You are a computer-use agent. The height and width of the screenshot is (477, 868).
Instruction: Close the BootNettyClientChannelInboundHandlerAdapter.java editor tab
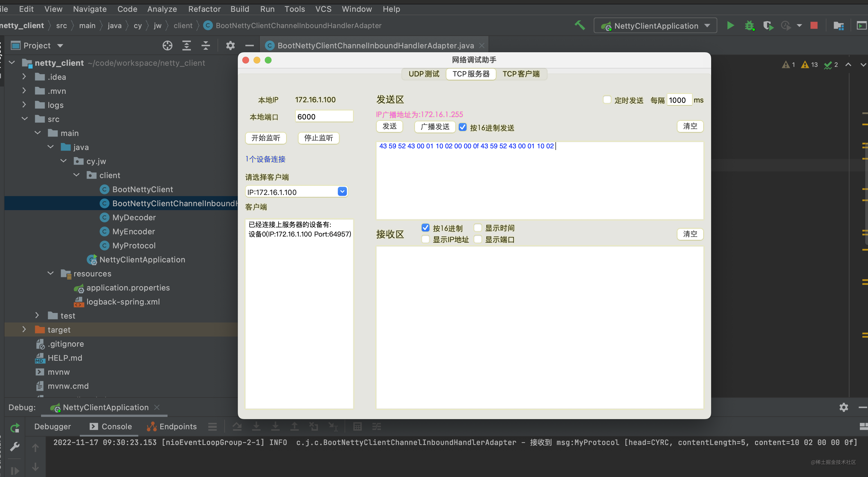[482, 46]
